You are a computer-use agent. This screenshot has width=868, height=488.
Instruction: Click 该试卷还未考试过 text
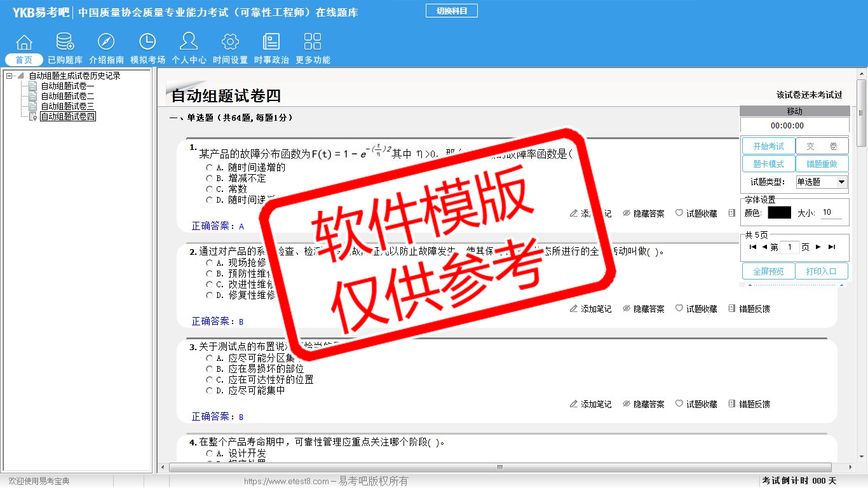[x=809, y=95]
